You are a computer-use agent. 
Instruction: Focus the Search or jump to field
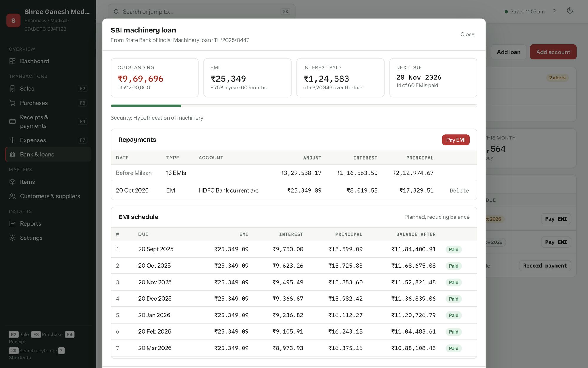click(201, 12)
